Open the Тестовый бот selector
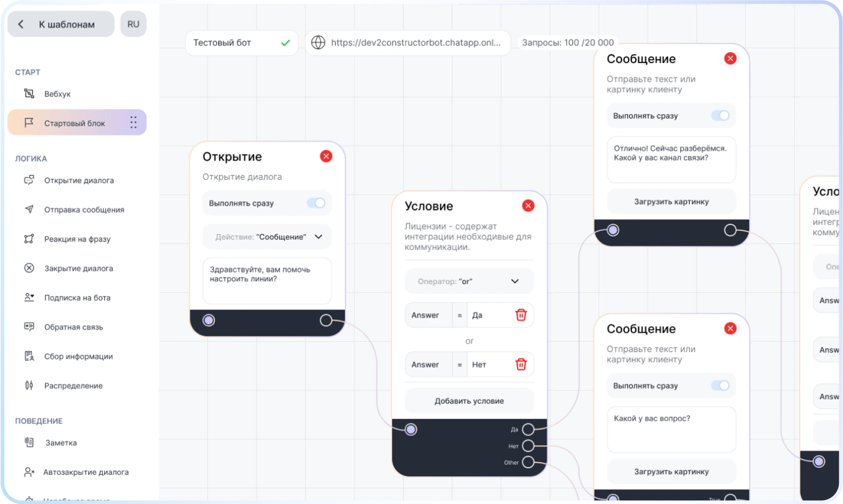Viewport: 843px width, 504px height. (x=241, y=43)
